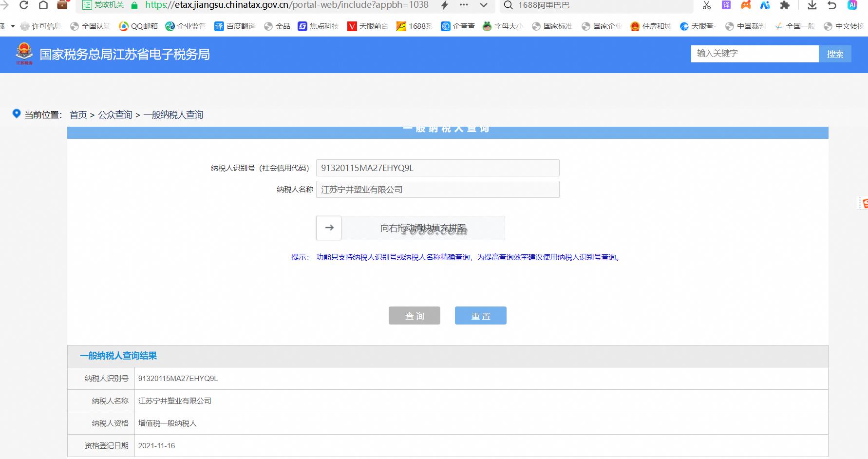Screen dimensions: 868x459
Task: Open the 住房和城 bookmark with national emblem
Action: click(651, 26)
